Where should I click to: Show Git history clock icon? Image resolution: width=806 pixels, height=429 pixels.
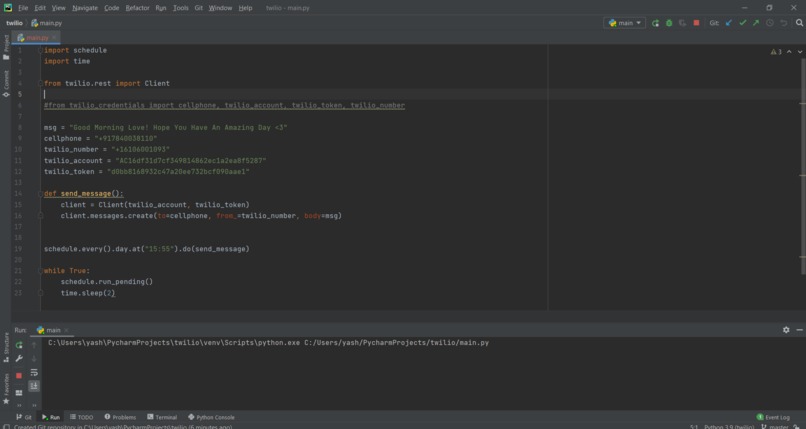pos(770,23)
